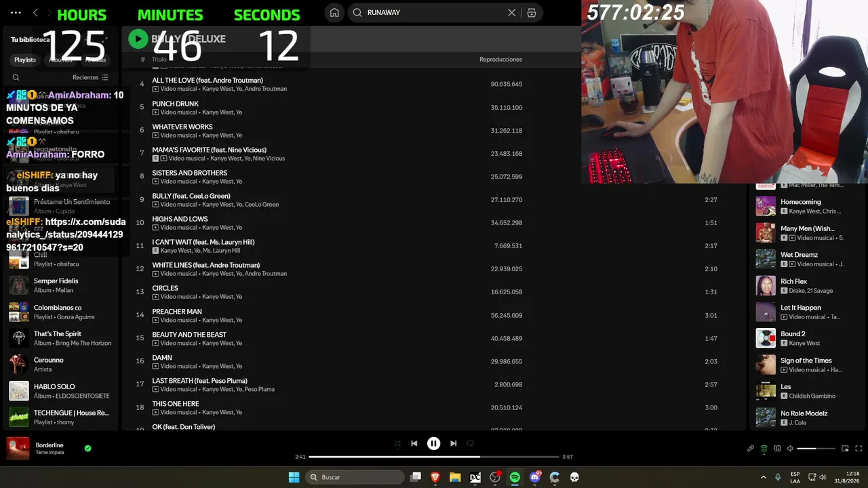Select Sign of the Times in queue
This screenshot has width=868, height=488.
pos(807,365)
